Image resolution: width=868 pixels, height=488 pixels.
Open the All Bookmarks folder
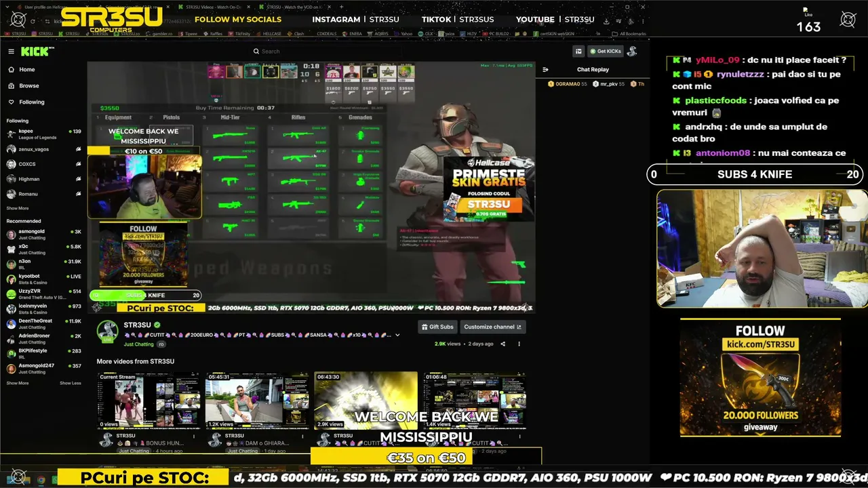pyautogui.click(x=629, y=33)
